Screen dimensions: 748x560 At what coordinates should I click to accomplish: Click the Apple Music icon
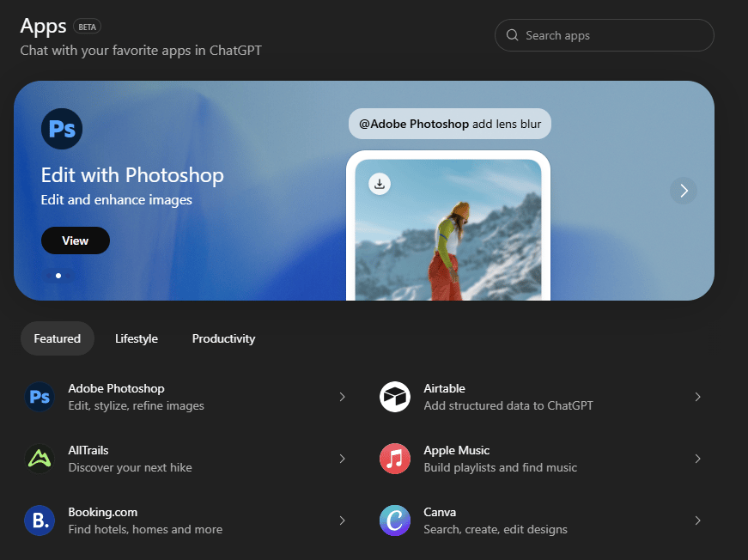[395, 459]
